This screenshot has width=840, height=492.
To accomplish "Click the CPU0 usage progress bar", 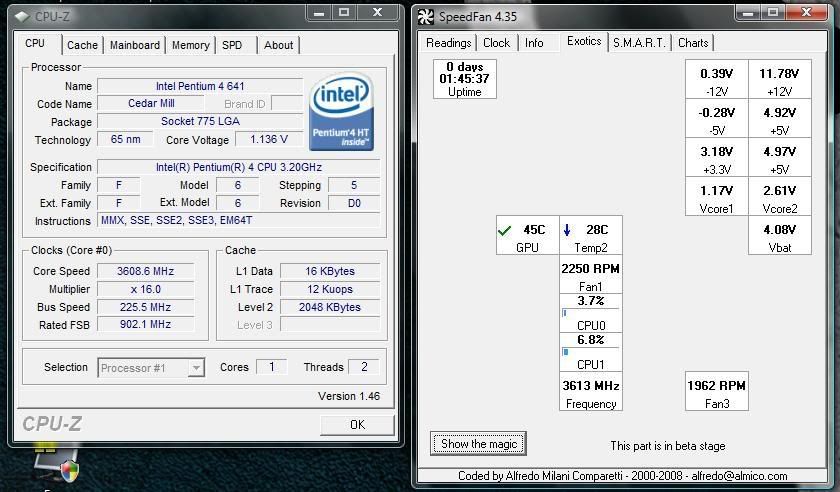I will tap(590, 313).
